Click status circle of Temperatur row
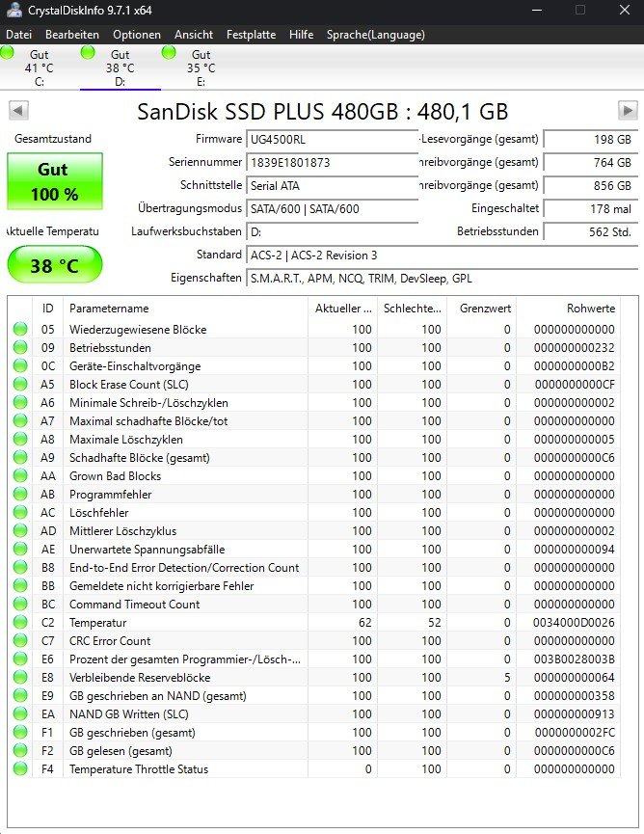644x834 pixels. click(x=20, y=622)
